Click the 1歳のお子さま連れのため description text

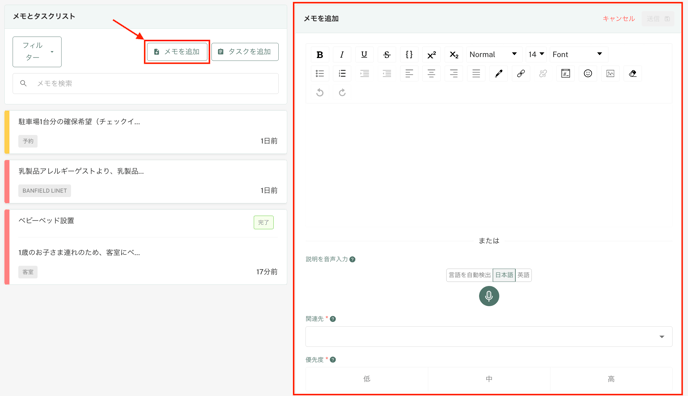pos(79,253)
